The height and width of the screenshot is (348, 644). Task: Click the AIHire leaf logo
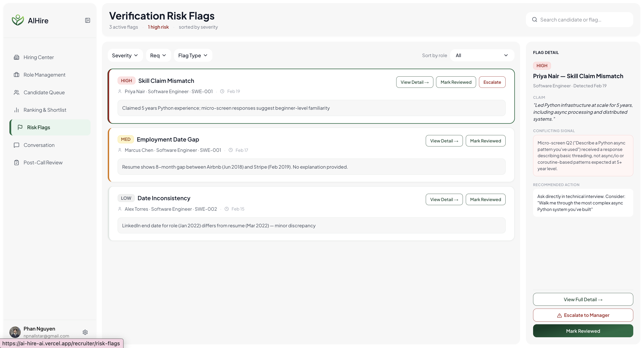point(18,20)
